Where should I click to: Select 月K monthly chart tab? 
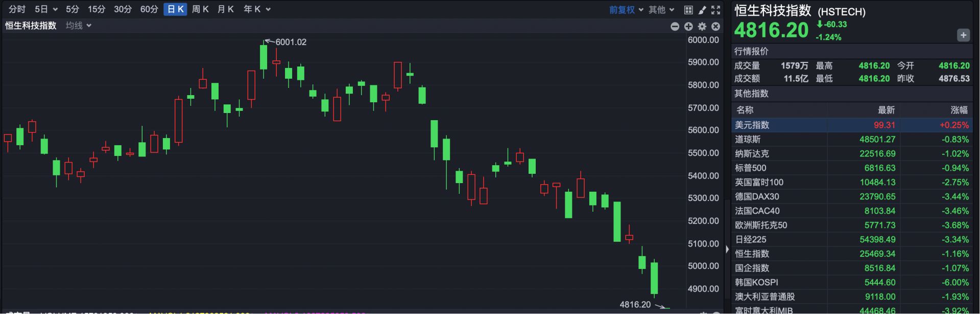[225, 9]
